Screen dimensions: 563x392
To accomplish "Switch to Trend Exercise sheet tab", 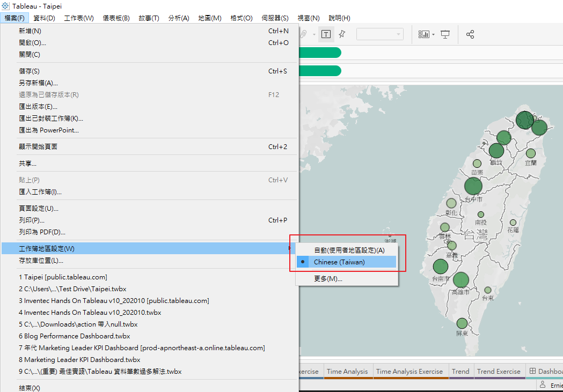I will pos(499,371).
